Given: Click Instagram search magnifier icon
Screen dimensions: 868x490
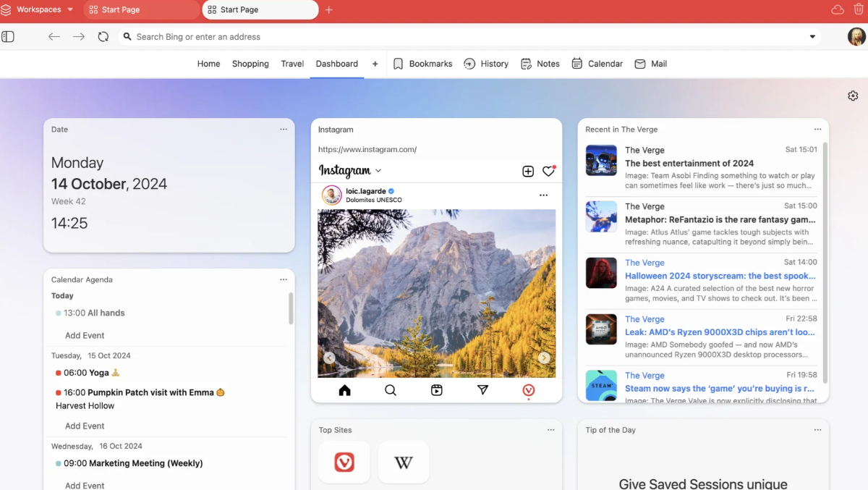Looking at the screenshot, I should (391, 390).
